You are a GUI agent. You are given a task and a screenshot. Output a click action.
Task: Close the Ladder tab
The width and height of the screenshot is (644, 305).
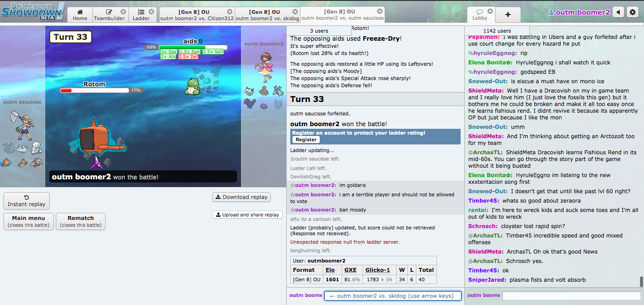[x=151, y=12]
